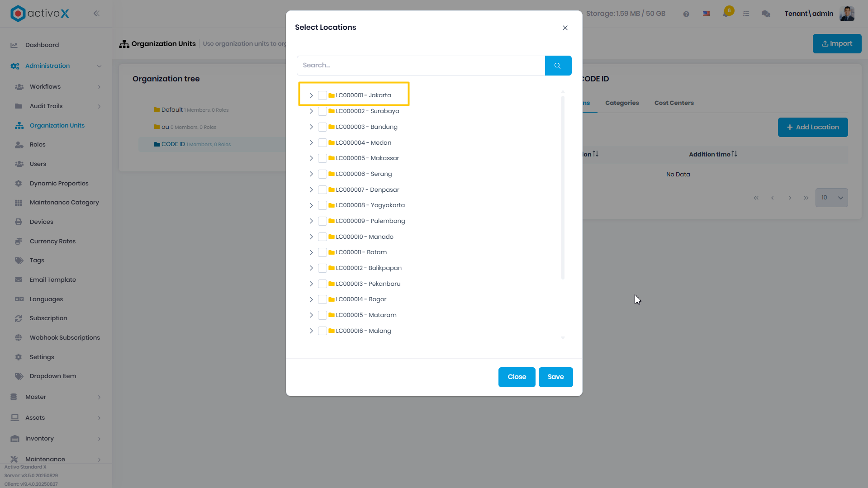Expand the LC000009 - Palembang node
The image size is (868, 488).
(311, 221)
